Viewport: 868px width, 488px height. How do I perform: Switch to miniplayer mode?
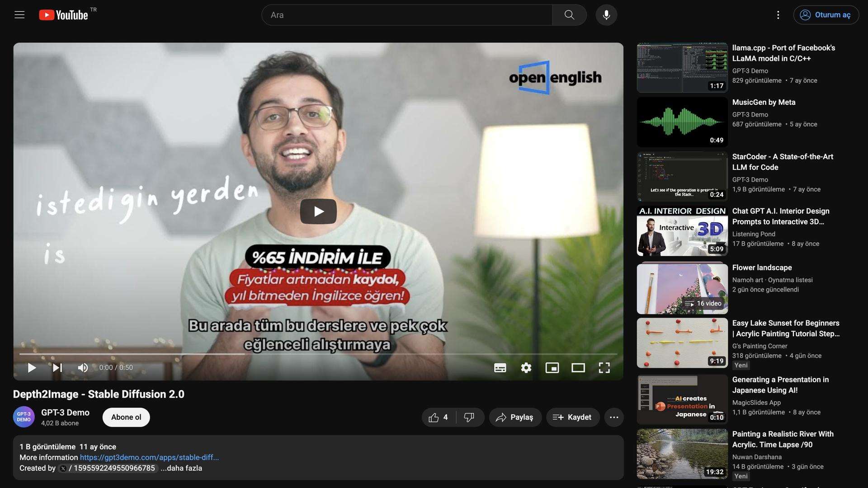(552, 368)
